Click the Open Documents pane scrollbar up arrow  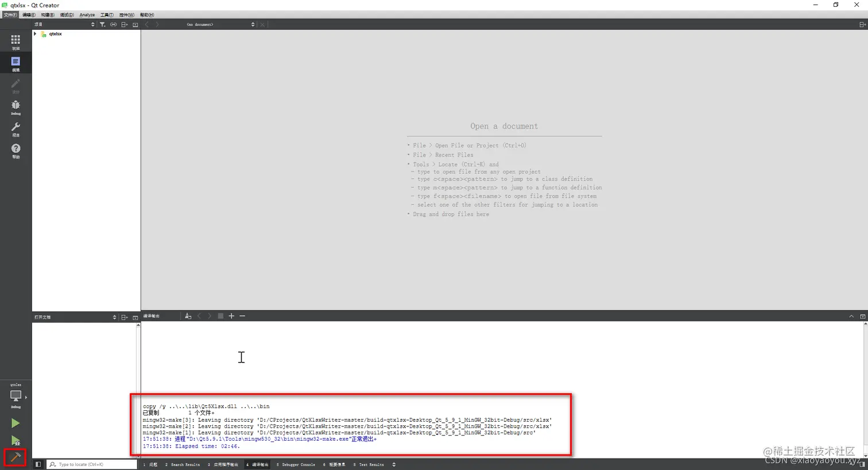138,325
